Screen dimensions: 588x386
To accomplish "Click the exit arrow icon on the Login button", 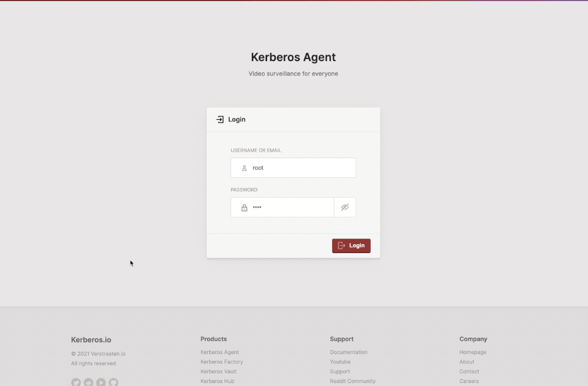I will click(x=342, y=245).
